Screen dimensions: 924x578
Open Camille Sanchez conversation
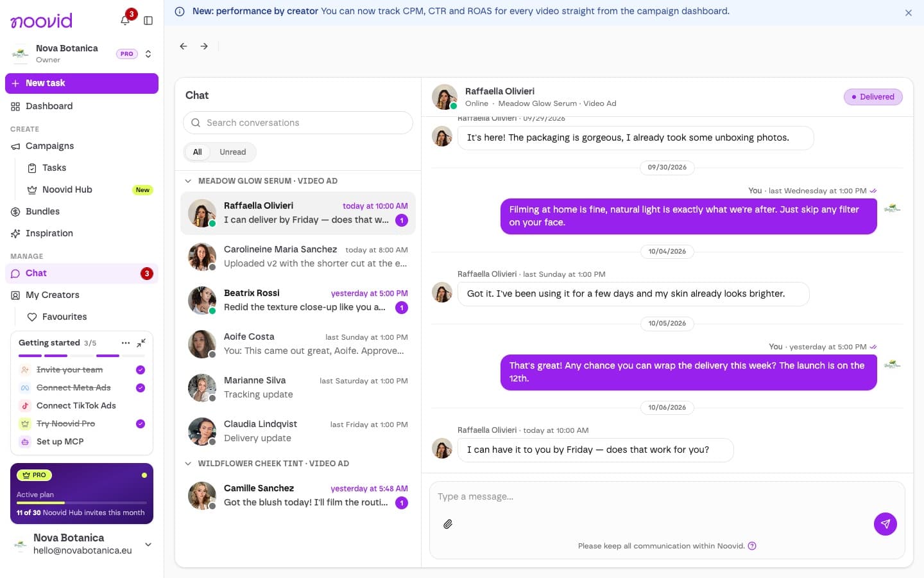[298, 496]
